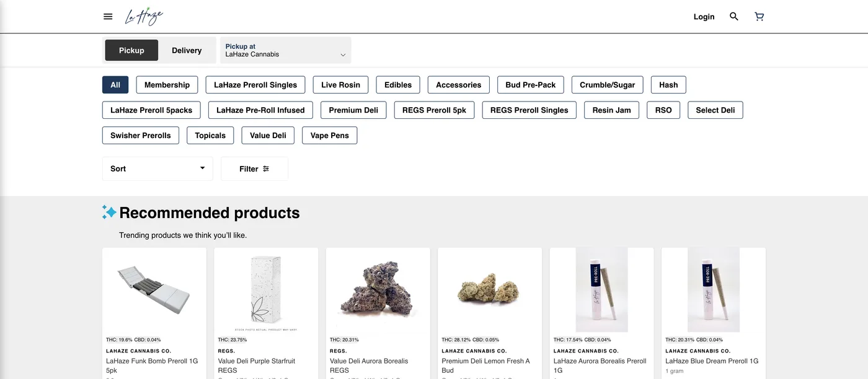This screenshot has width=868, height=379.
Task: Filter by Select Deli category
Action: click(715, 110)
